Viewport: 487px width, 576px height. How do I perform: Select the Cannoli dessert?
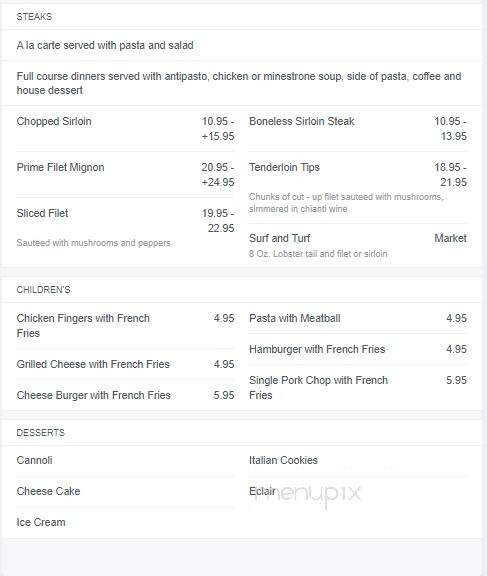(35, 460)
